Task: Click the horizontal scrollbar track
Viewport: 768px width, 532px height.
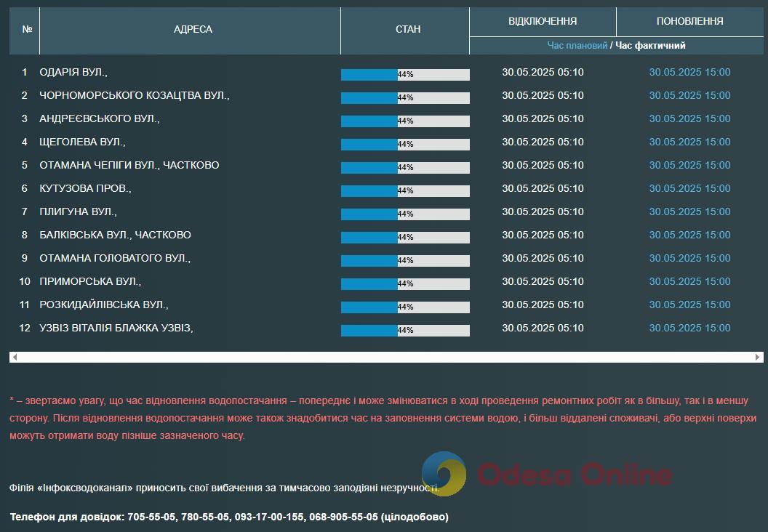Action: tap(385, 357)
